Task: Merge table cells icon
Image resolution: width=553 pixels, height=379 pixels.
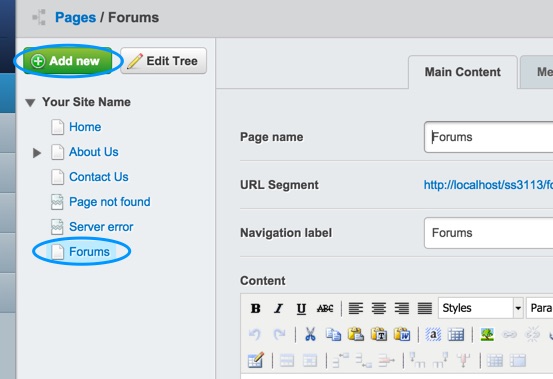Action: click(518, 361)
